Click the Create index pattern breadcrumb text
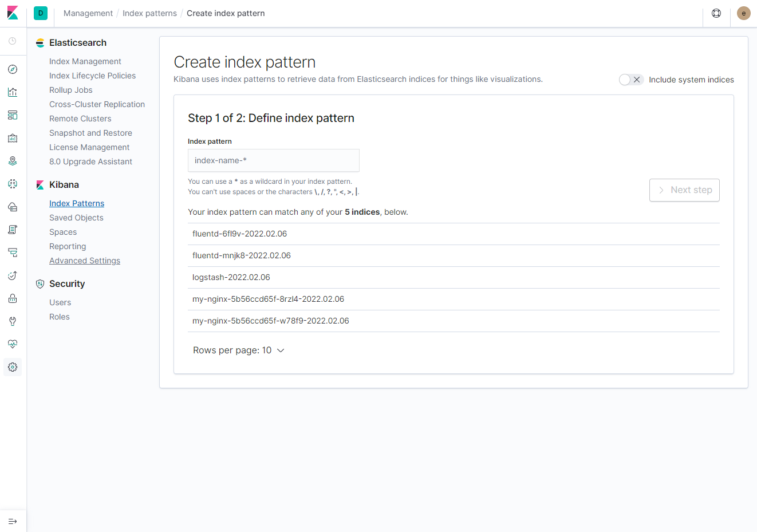This screenshot has width=757, height=532. point(226,13)
